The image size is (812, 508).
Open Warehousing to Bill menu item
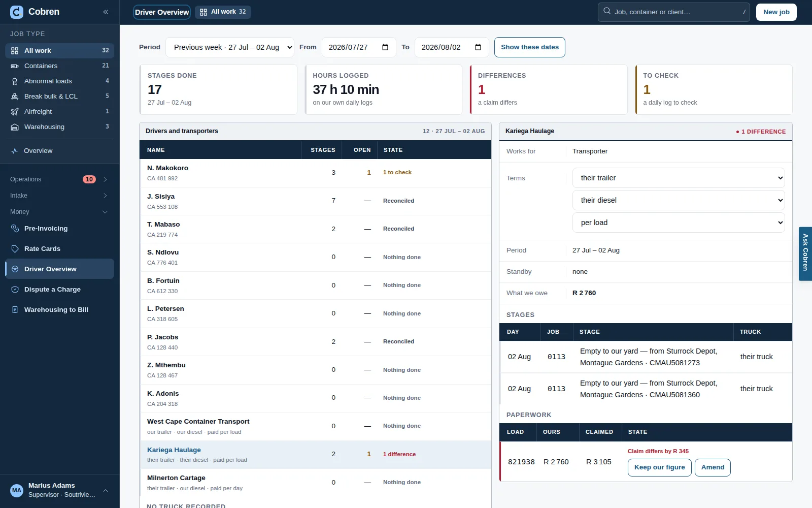click(x=59, y=310)
